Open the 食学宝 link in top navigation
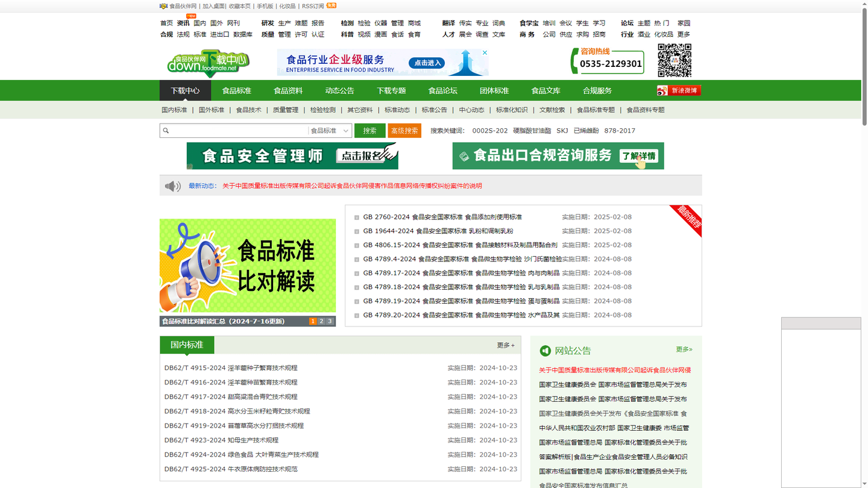 coord(529,23)
